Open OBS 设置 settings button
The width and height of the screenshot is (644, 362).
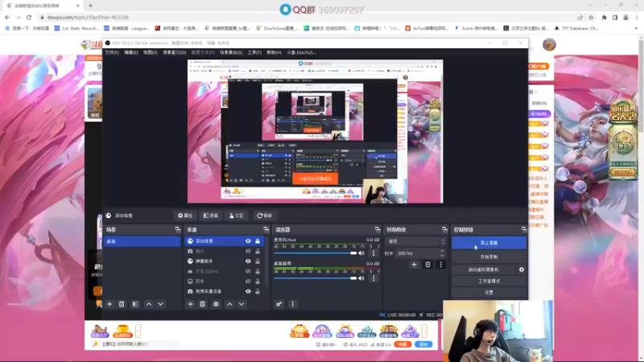pos(489,292)
